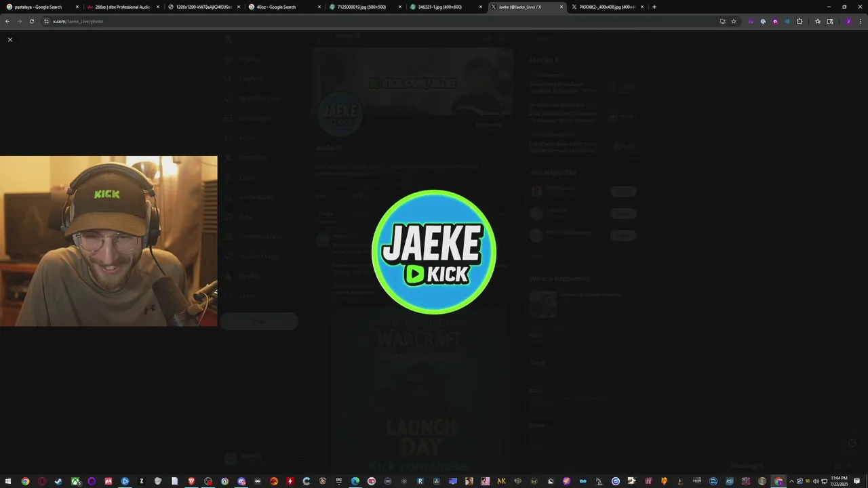Close the '40oz - Google Search' tab

[319, 7]
